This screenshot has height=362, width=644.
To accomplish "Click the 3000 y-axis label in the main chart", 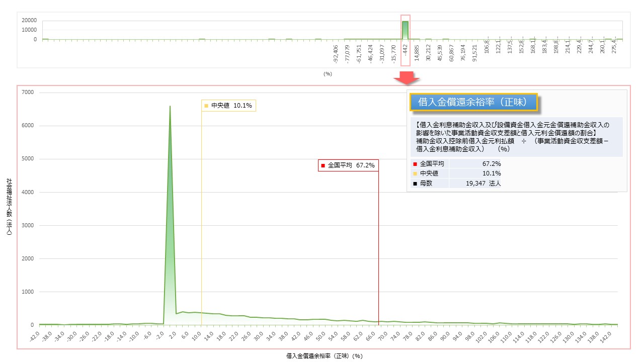I will tap(27, 226).
